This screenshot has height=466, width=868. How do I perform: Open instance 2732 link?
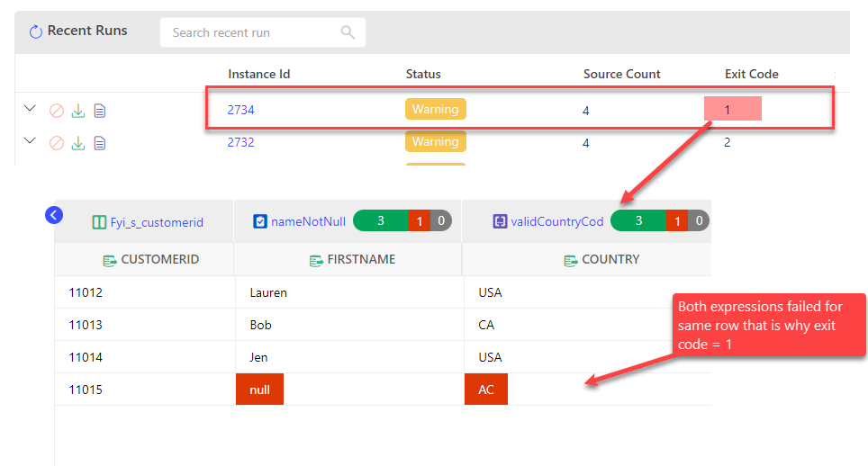pos(240,142)
